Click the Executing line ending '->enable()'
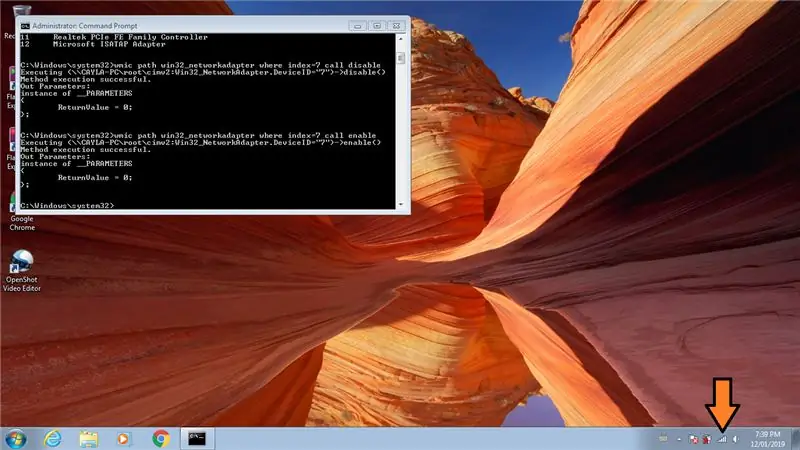 pyautogui.click(x=201, y=143)
